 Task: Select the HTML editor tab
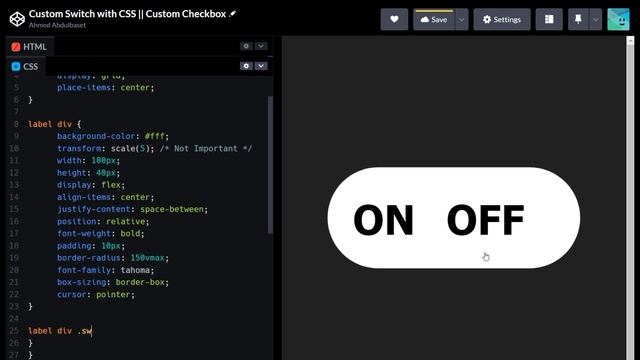point(29,47)
